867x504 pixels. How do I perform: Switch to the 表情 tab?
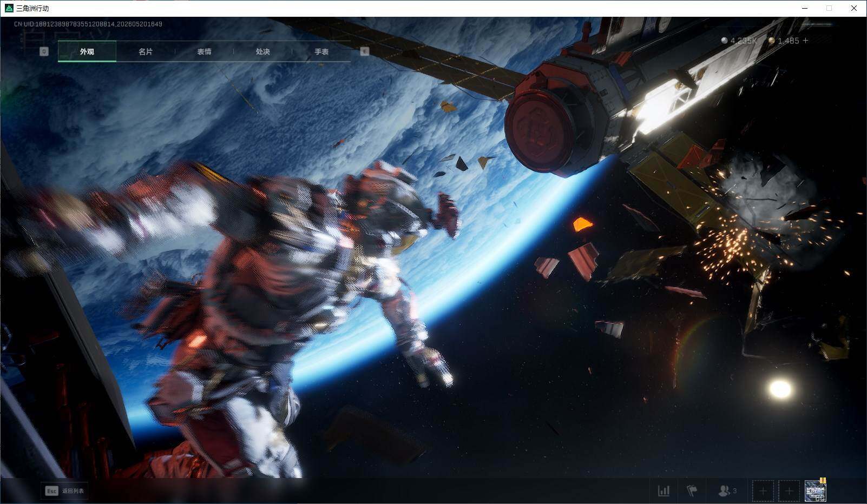[x=204, y=51]
